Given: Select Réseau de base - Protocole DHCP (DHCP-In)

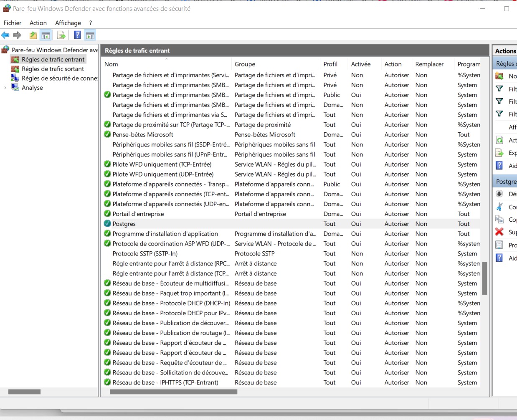Looking at the screenshot, I should [x=171, y=303].
